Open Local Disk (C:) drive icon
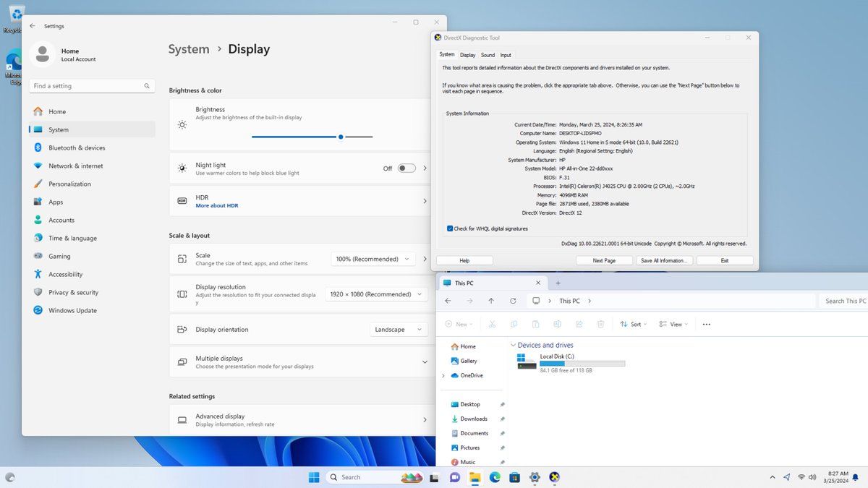Image resolution: width=868 pixels, height=488 pixels. (x=527, y=361)
